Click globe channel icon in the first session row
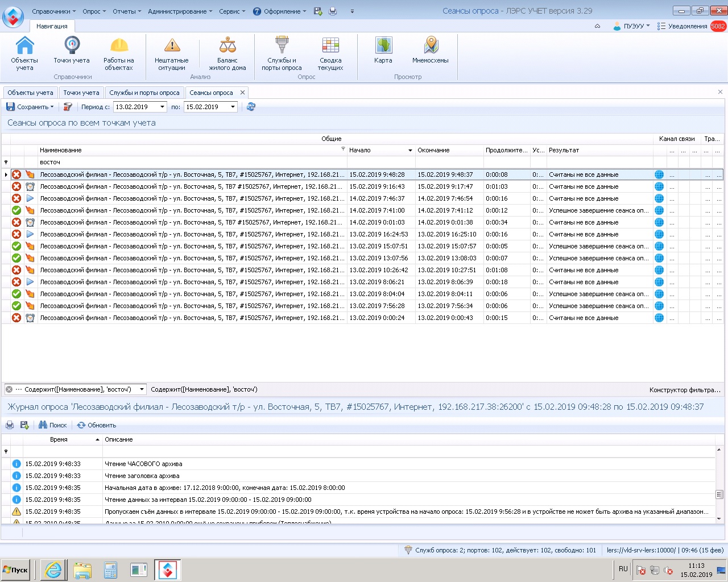 coord(659,174)
